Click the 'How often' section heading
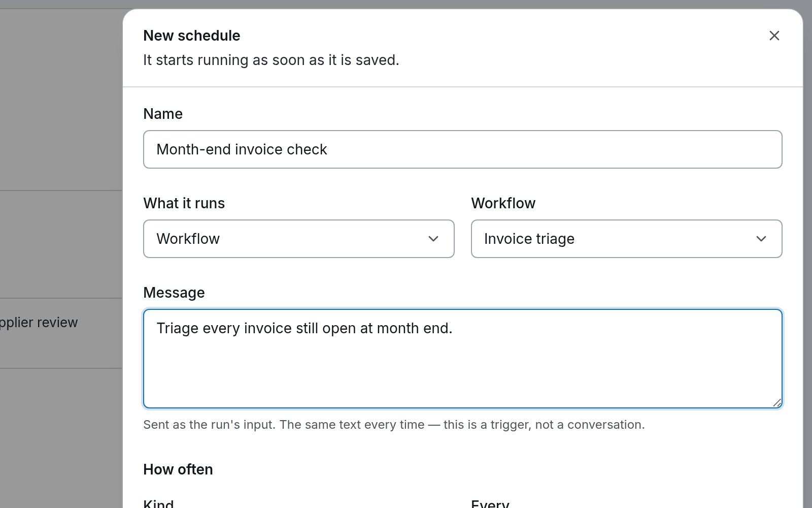The height and width of the screenshot is (508, 812). coord(178,469)
